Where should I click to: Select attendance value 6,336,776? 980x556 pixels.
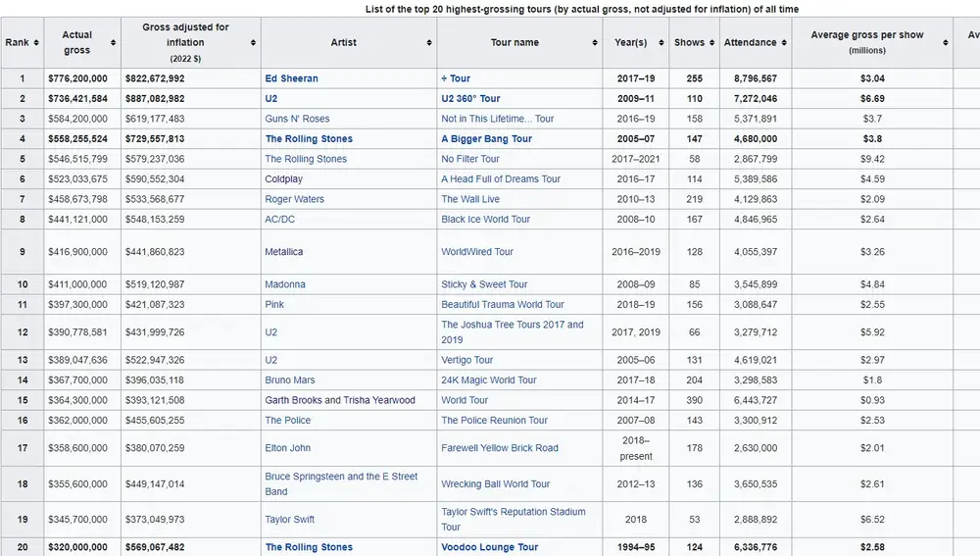(756, 546)
